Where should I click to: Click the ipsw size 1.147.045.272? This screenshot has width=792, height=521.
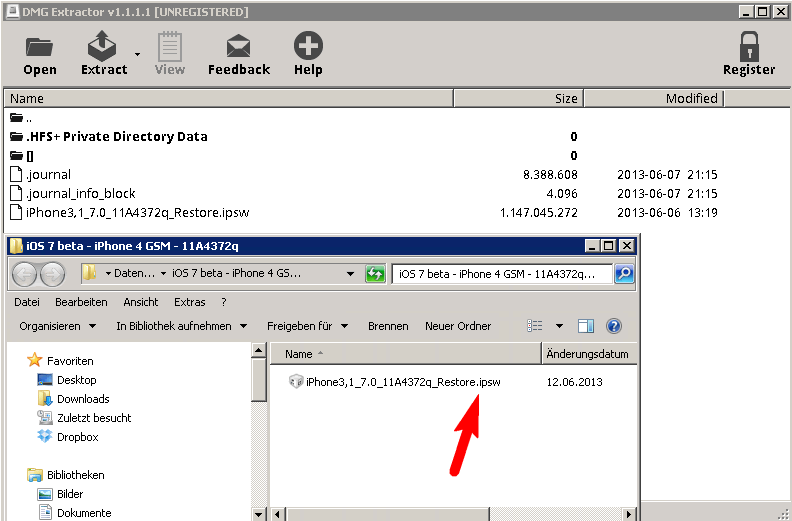pos(538,213)
